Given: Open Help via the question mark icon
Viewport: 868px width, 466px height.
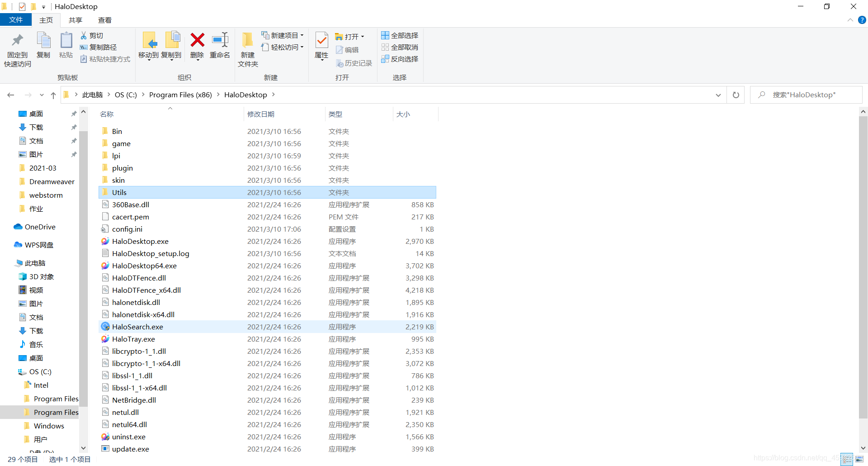Looking at the screenshot, I should click(862, 20).
